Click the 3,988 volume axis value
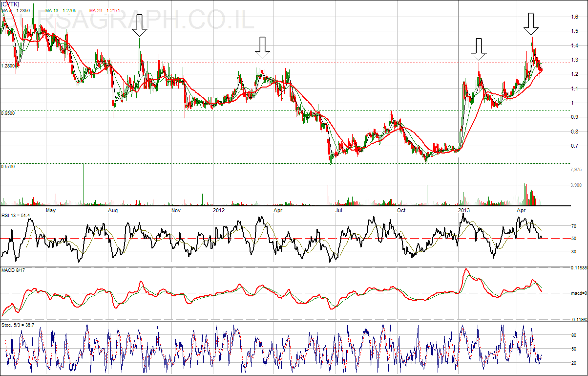 pyautogui.click(x=576, y=185)
